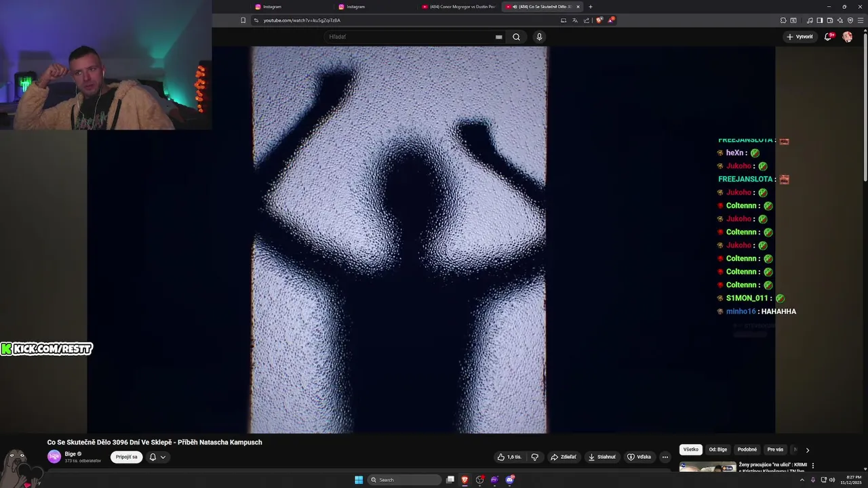868x488 pixels.
Task: Click the YouTube search magnifier button
Action: pyautogui.click(x=516, y=37)
